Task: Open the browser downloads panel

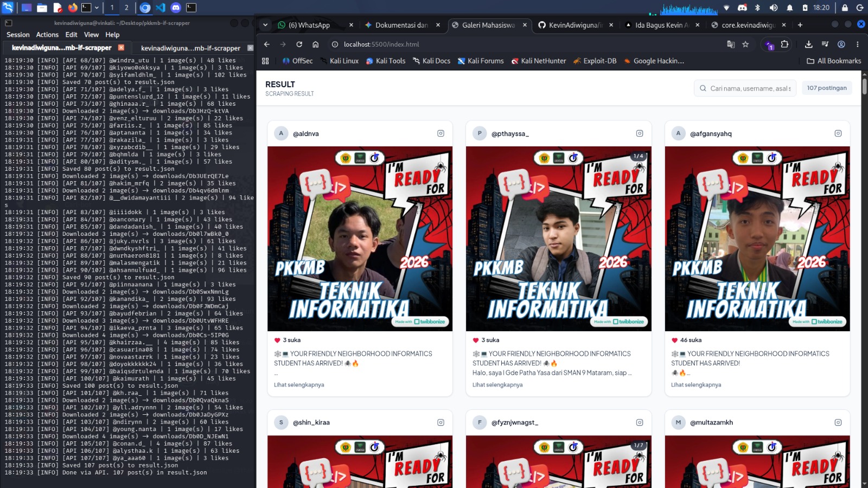Action: pos(808,44)
